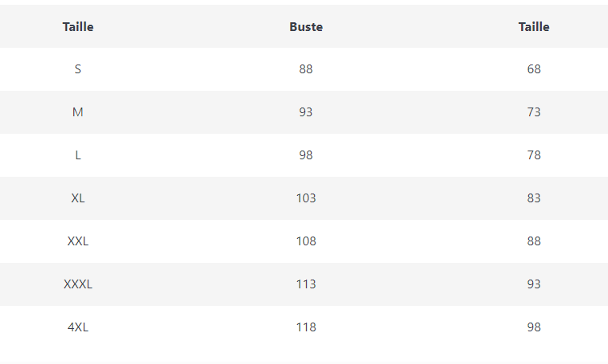Click the Buste value 108
The width and height of the screenshot is (608, 364).
point(306,241)
